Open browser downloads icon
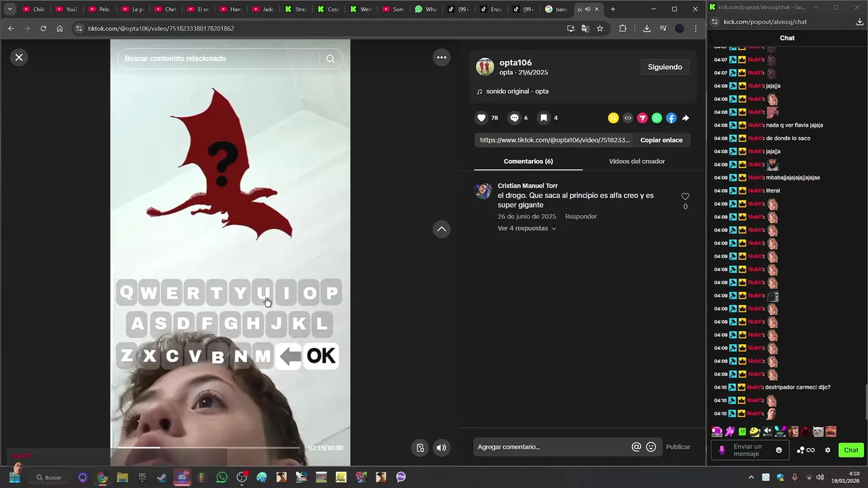The width and height of the screenshot is (868, 488). [x=647, y=28]
